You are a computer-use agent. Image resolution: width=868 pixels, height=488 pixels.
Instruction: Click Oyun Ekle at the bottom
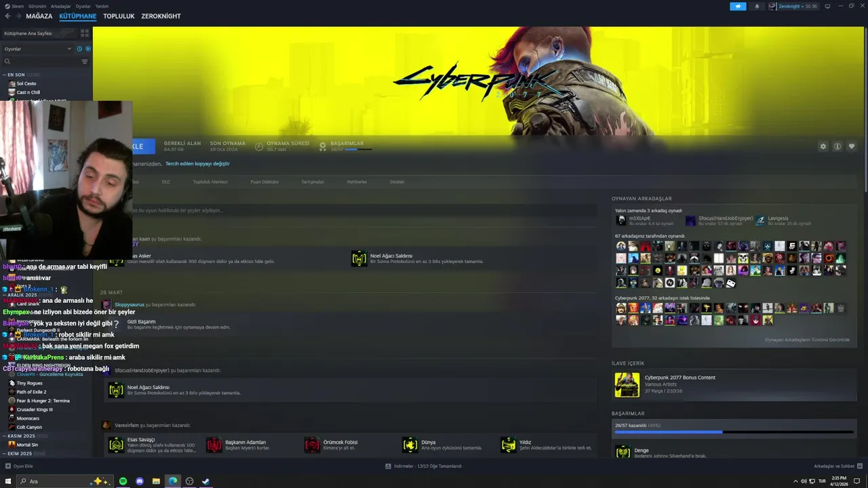pyautogui.click(x=19, y=466)
